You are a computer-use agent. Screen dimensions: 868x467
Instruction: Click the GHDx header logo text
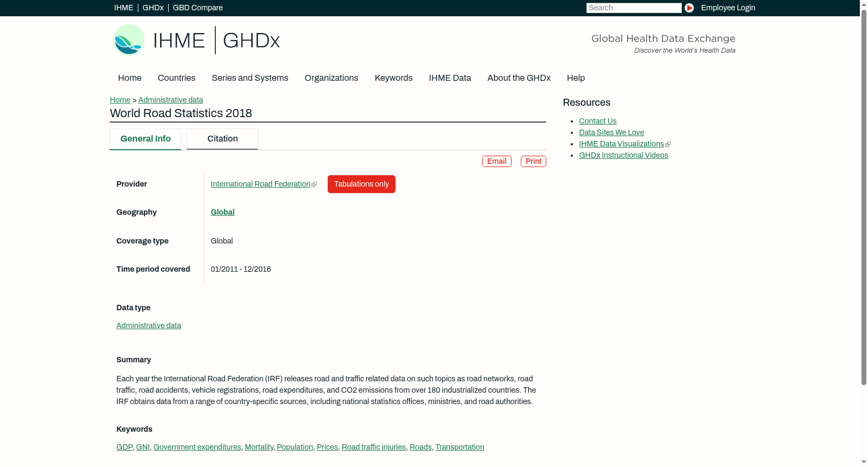pyautogui.click(x=251, y=41)
